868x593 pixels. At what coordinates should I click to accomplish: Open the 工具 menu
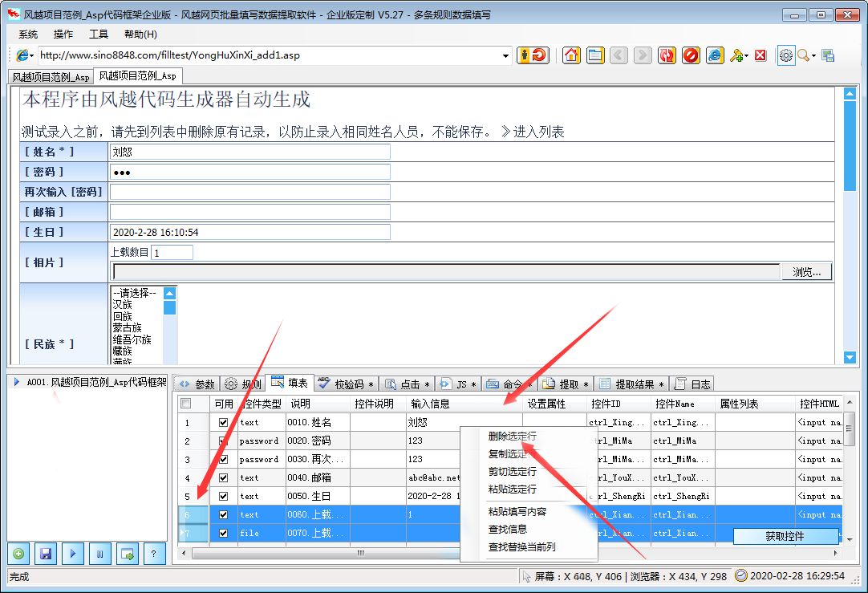pyautogui.click(x=99, y=35)
